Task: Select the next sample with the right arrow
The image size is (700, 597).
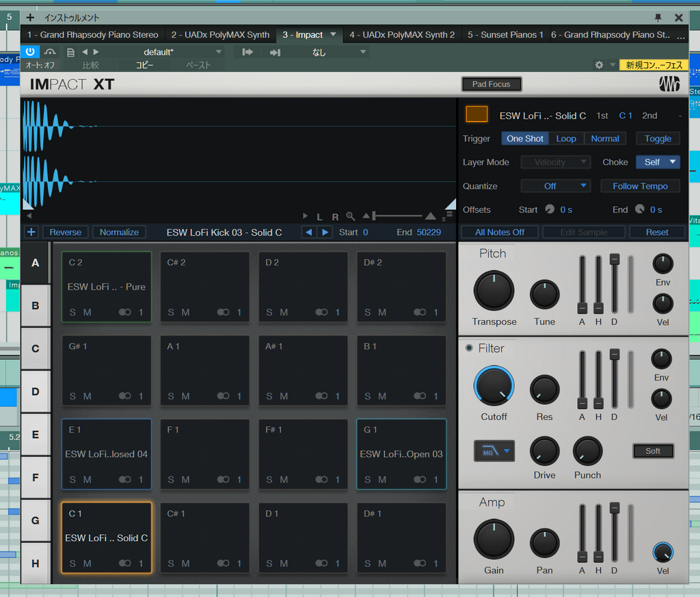Action: 325,232
